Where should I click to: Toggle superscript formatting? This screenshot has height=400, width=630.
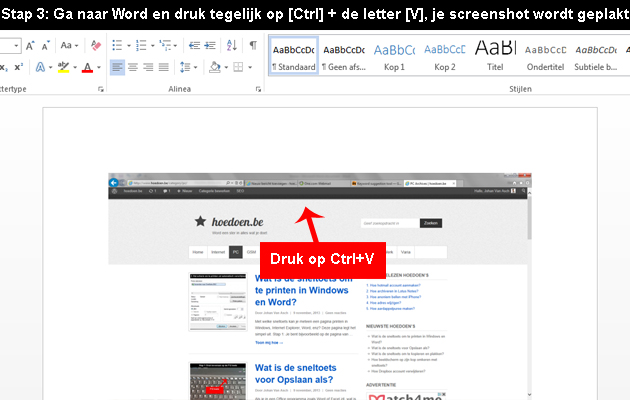click(18, 67)
